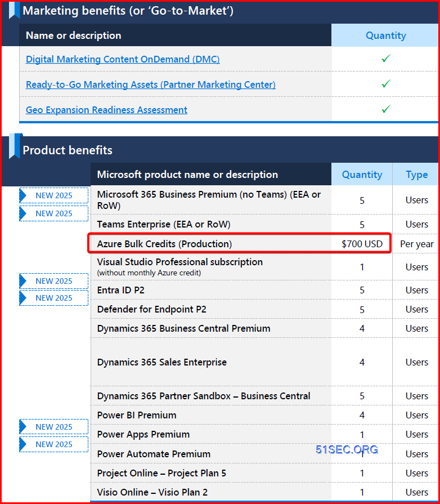Viewport: 440px width, 504px height.
Task: Select the 'Power Automate Premium' row name
Action: tap(154, 454)
